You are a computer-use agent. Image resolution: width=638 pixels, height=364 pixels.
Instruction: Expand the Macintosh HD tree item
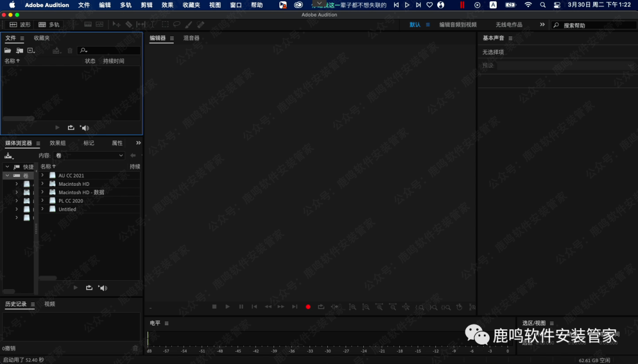pyautogui.click(x=43, y=184)
